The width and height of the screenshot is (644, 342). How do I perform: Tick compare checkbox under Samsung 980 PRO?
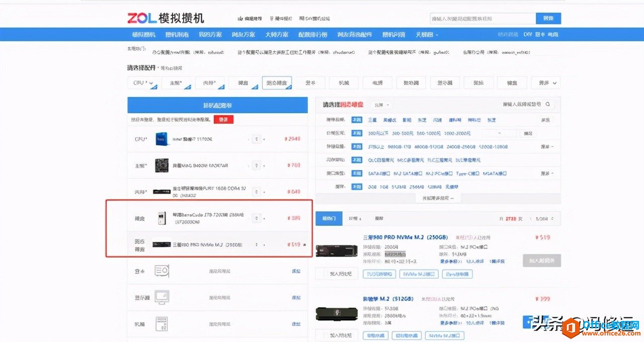tap(319, 274)
